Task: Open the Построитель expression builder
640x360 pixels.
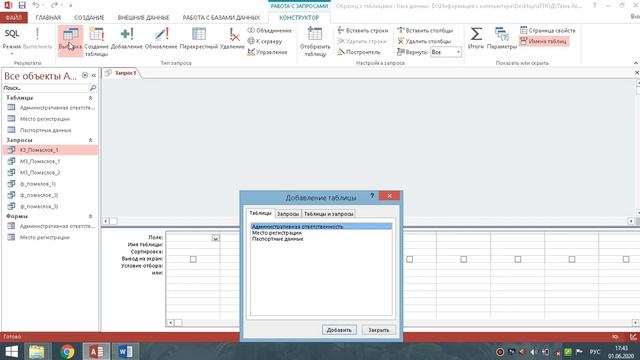Action: coord(359,52)
